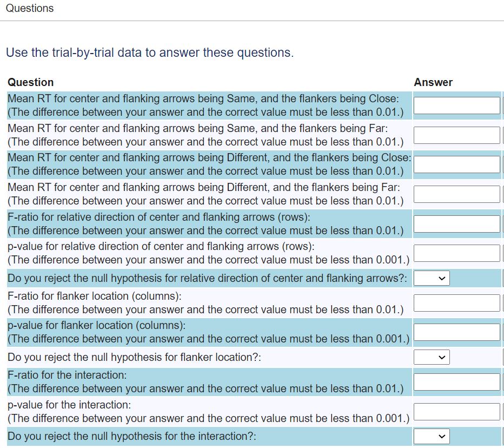Click the Questions heading
The width and height of the screenshot is (504, 448).
30,8
